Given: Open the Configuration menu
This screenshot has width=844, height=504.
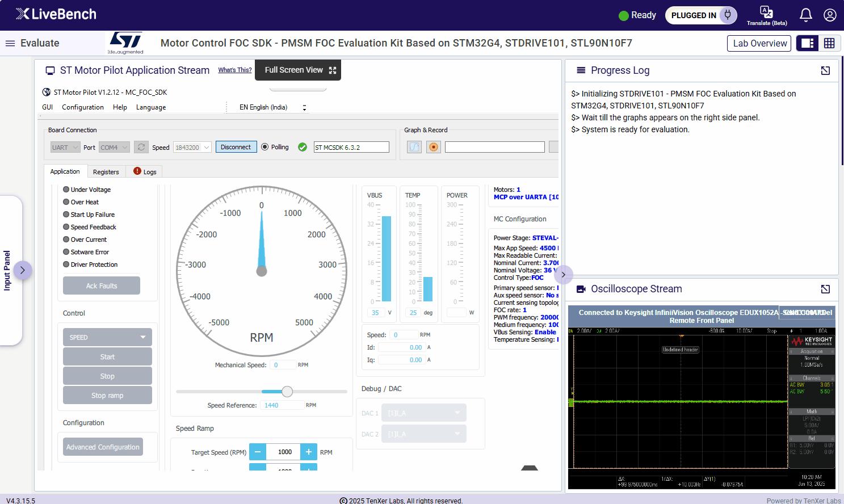Looking at the screenshot, I should [83, 107].
